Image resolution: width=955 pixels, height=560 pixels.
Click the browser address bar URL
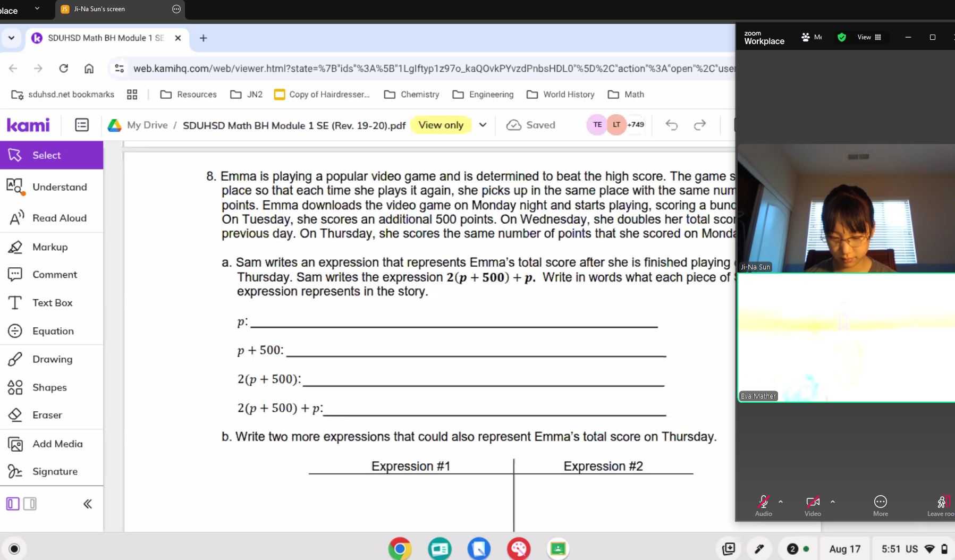[425, 69]
